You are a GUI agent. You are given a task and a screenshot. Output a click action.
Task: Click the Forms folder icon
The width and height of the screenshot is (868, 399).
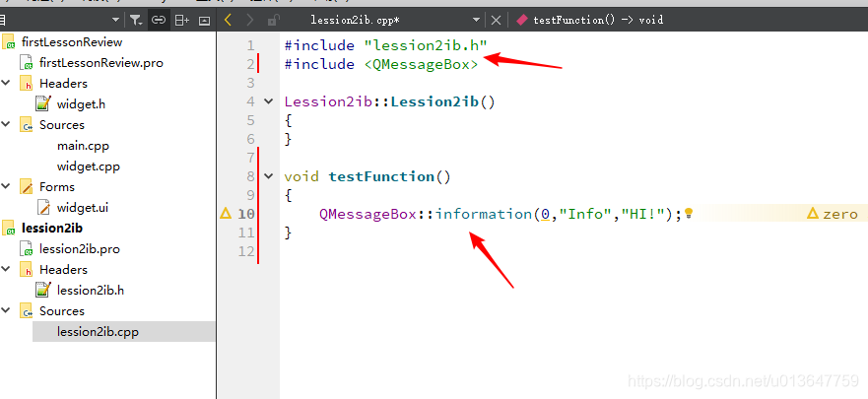coord(26,187)
